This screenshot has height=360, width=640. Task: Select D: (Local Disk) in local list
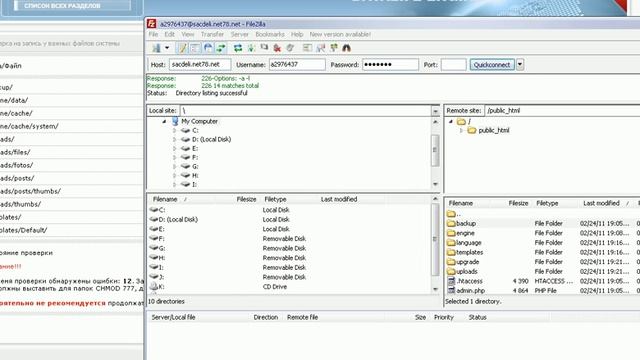(x=178, y=220)
